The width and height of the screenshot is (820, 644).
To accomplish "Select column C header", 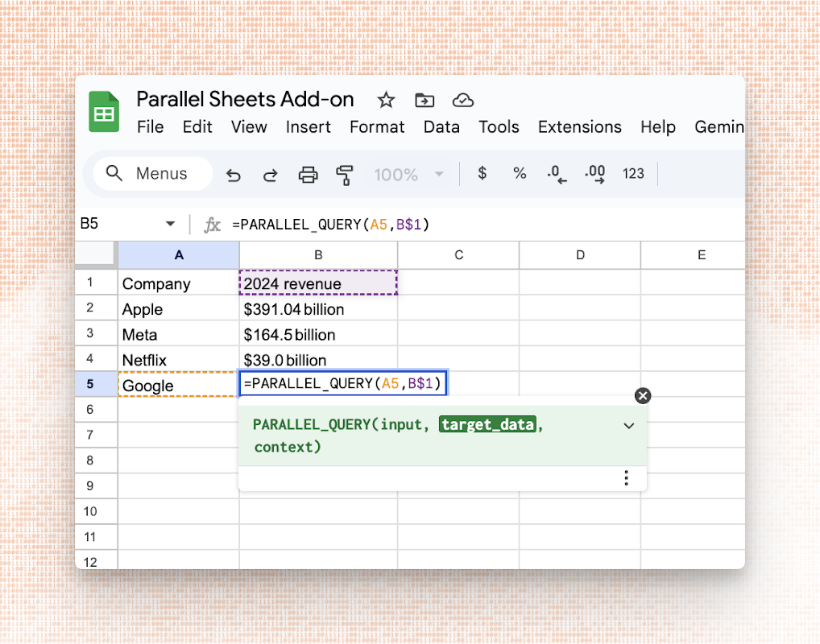I will (458, 255).
